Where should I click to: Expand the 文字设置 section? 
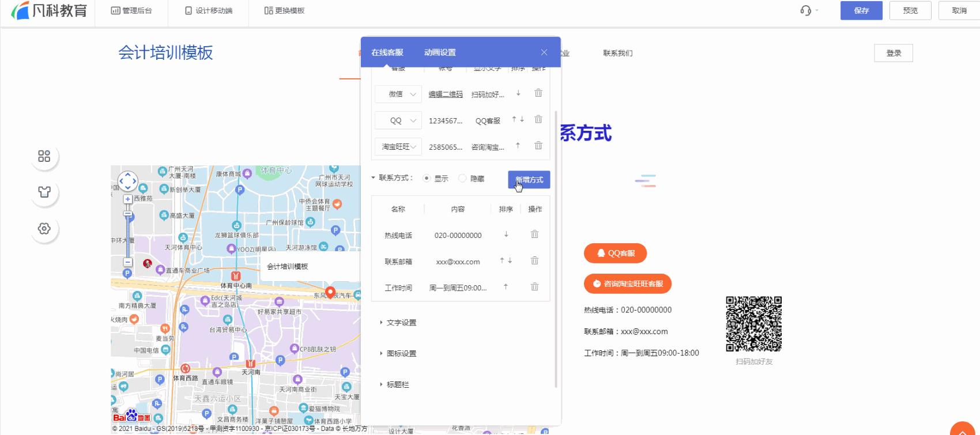[398, 323]
